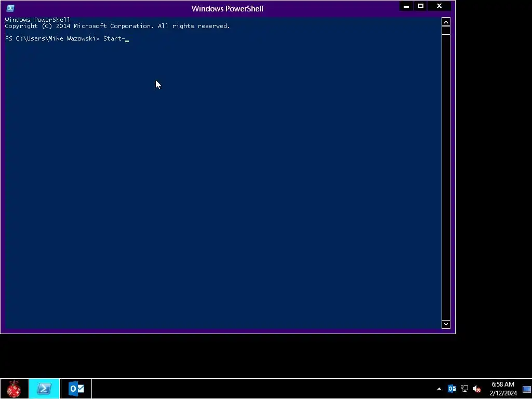This screenshot has width=532, height=399.
Task: Close the Windows PowerShell window
Action: 440,6
